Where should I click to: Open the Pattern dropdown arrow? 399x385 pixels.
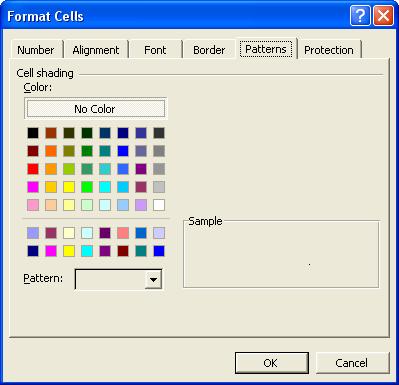[x=153, y=279]
